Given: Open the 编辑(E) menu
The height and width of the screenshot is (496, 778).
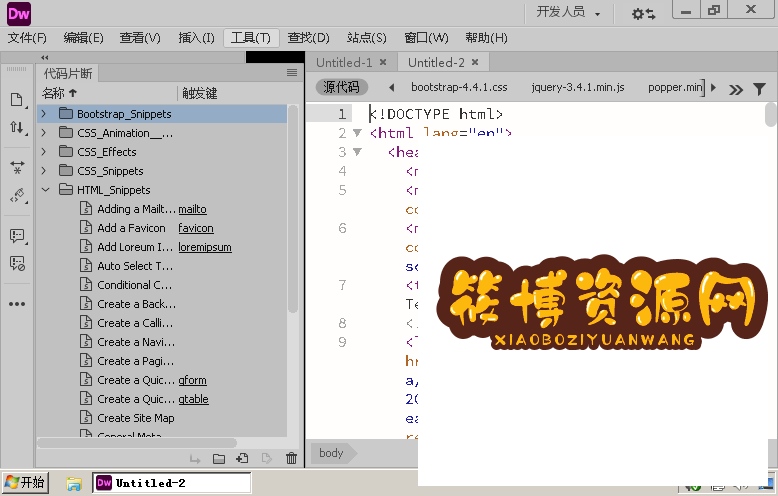Looking at the screenshot, I should coord(83,38).
